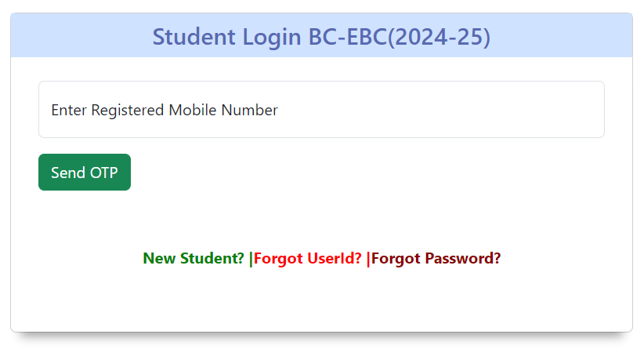This screenshot has width=644, height=349.
Task: Select the red Forgot UserId link
Action: coord(308,259)
